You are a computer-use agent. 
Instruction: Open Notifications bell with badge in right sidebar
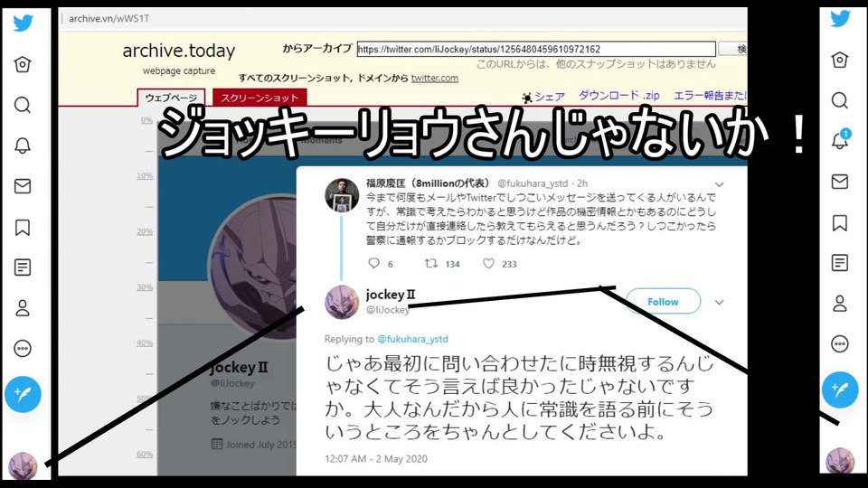[x=840, y=140]
